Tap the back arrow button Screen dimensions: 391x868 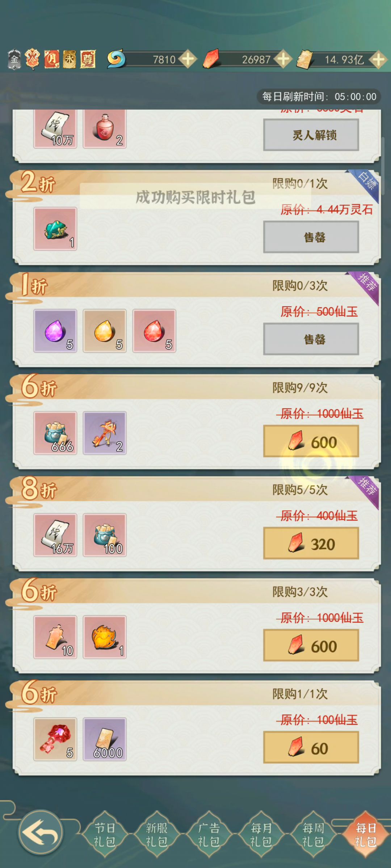coord(41,832)
